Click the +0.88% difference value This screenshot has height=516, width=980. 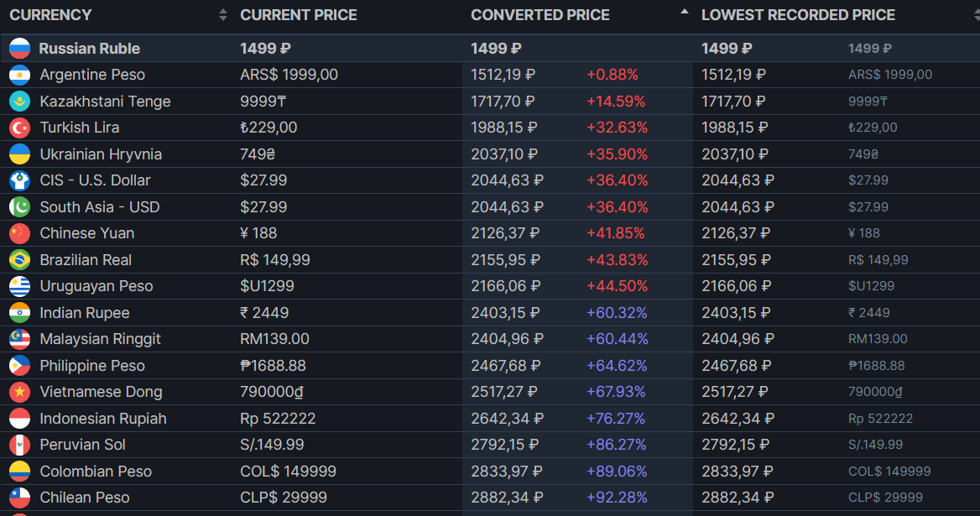(612, 75)
